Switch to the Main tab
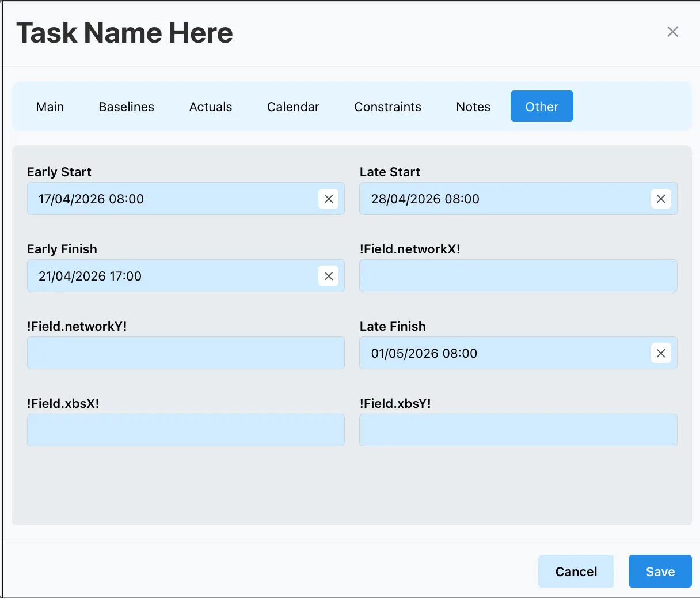The width and height of the screenshot is (700, 598). 50,107
